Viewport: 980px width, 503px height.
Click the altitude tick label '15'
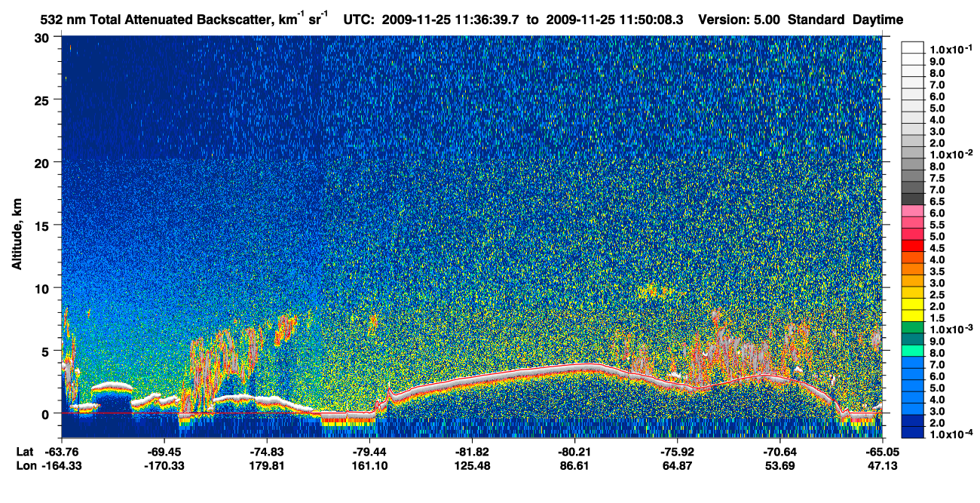pyautogui.click(x=44, y=225)
